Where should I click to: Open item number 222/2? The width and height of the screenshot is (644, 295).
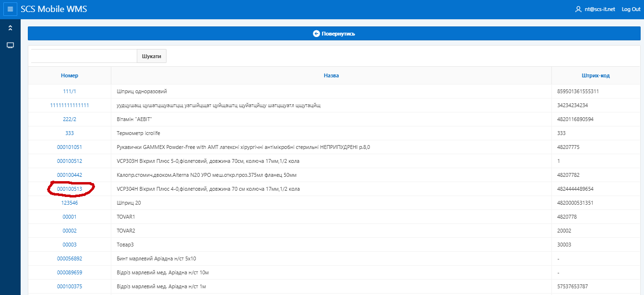(70, 119)
